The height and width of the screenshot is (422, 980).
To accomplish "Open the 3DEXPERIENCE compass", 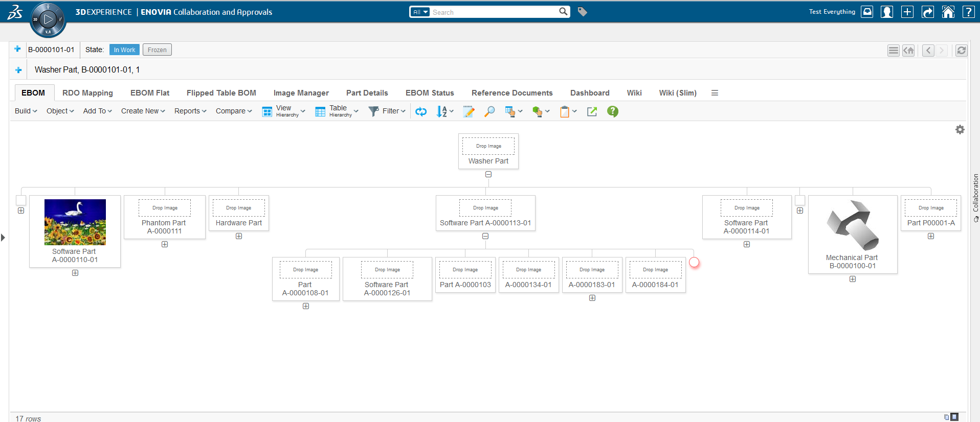I will coord(48,20).
